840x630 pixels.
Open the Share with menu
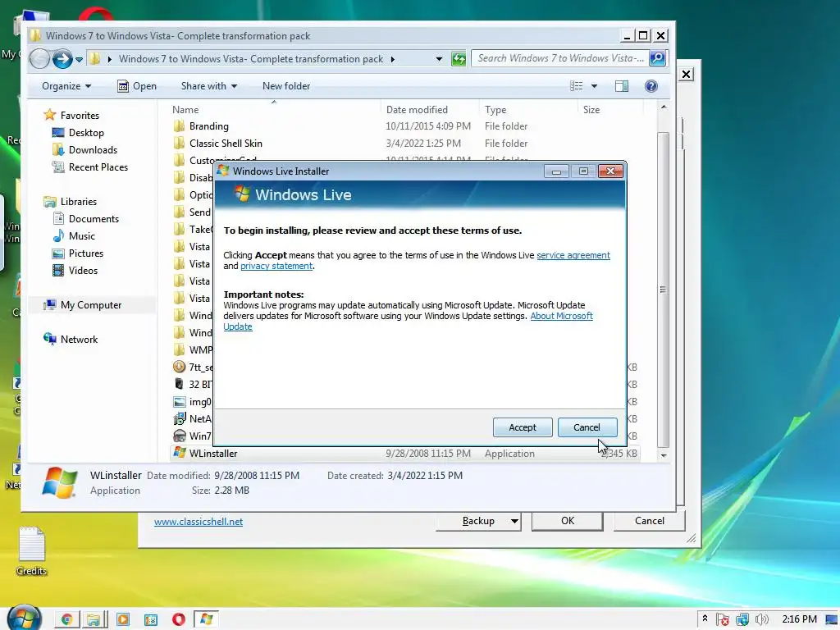coord(209,85)
